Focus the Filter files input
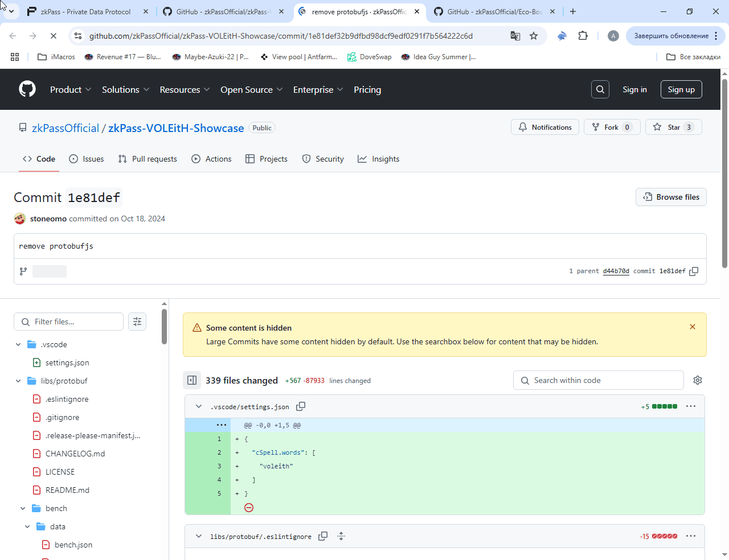The image size is (729, 560). [68, 322]
